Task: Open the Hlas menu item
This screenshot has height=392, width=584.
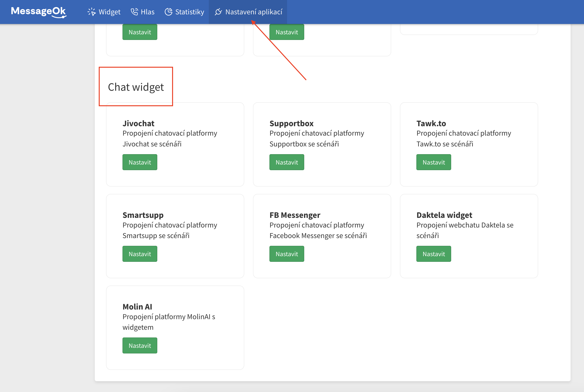Action: (147, 12)
